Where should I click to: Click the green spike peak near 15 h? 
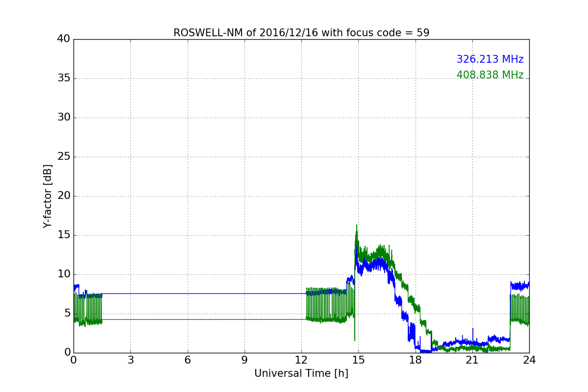pos(357,225)
